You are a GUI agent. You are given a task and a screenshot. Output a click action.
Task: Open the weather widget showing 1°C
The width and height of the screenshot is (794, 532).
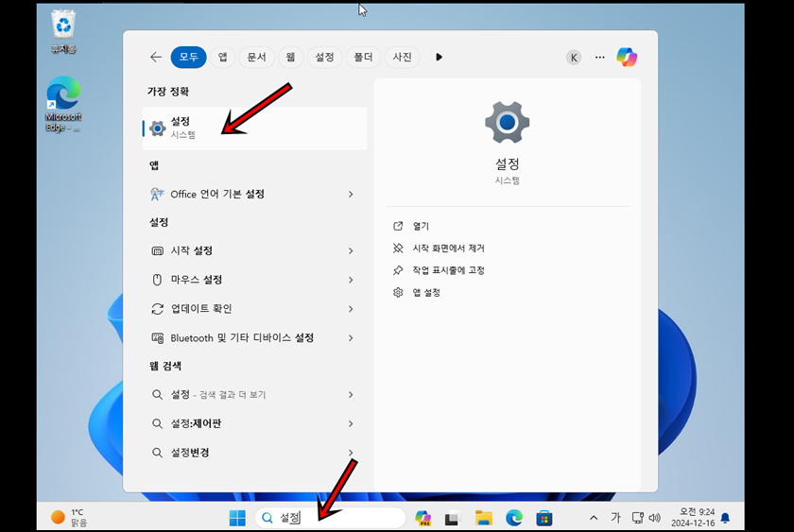69,517
